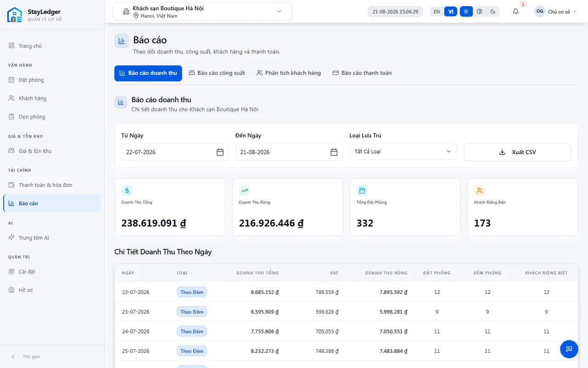Click the Ngày column header
Viewport: 588px width, 368px height.
tap(128, 273)
